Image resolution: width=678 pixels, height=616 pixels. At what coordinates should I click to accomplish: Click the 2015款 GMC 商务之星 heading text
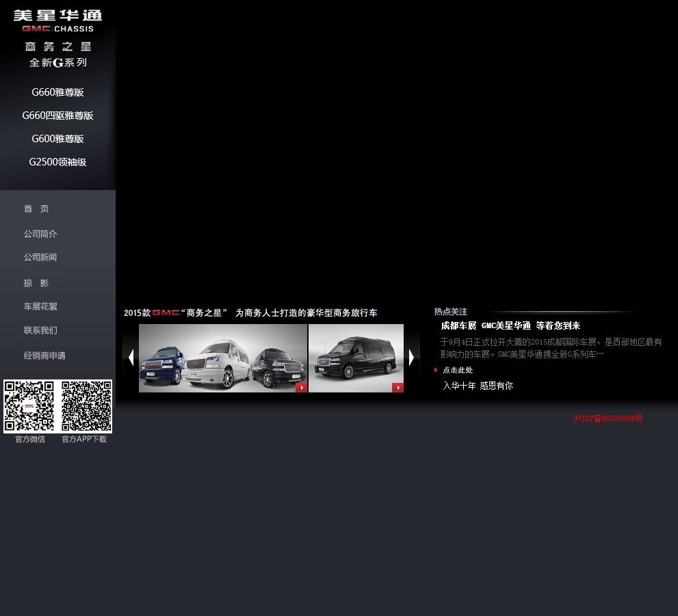click(x=250, y=312)
